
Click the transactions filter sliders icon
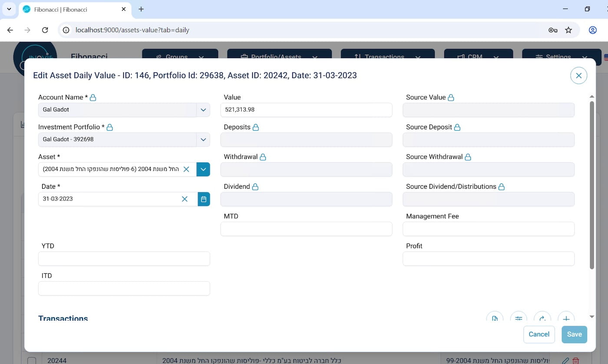click(518, 318)
